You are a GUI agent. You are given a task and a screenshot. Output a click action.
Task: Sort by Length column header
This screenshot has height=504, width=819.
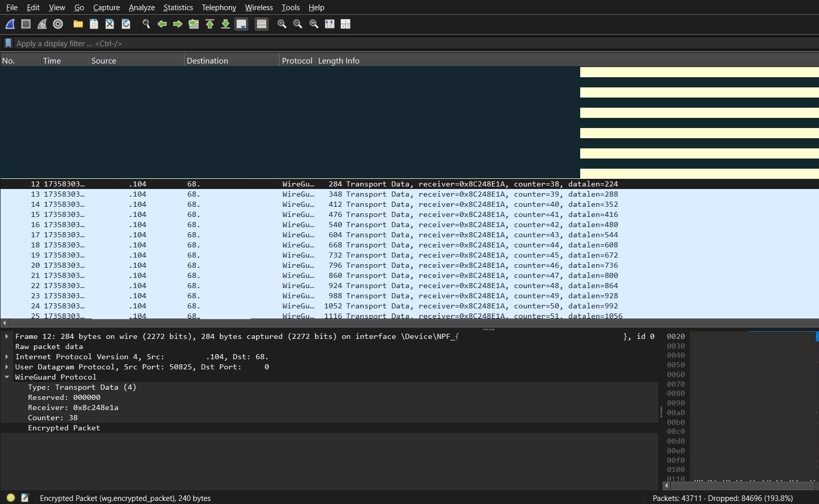tap(330, 60)
